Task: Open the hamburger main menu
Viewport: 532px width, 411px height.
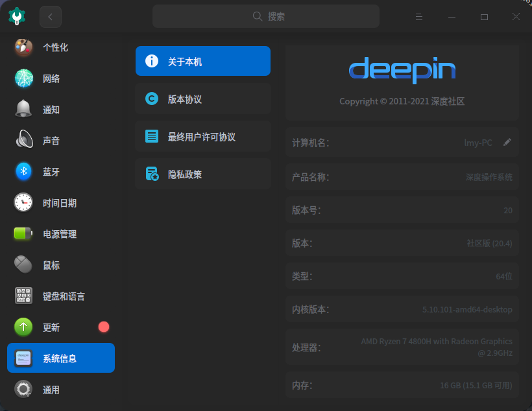Action: (x=418, y=17)
